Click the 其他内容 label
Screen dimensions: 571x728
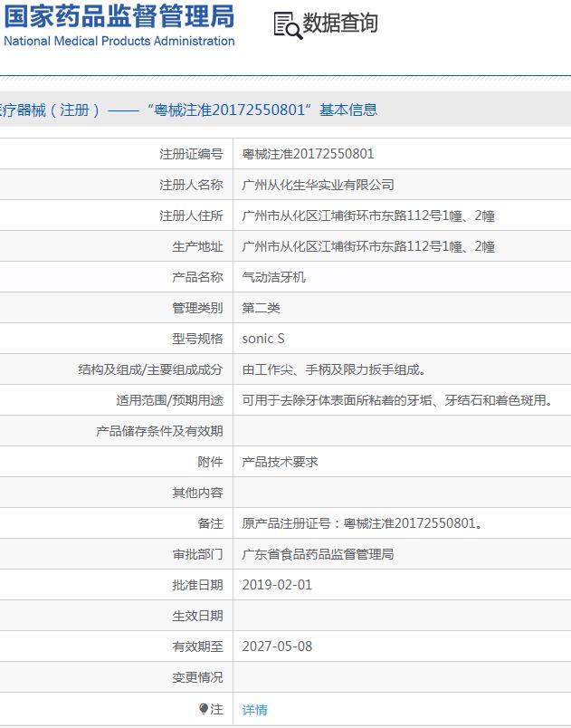(x=197, y=493)
